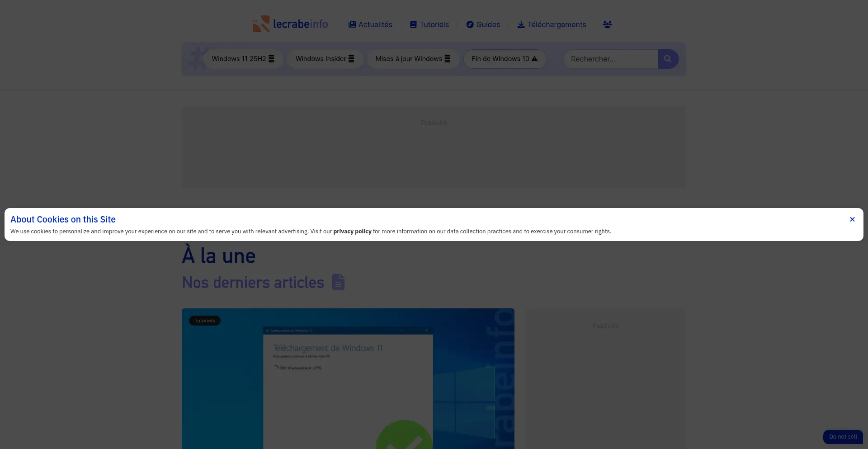The width and height of the screenshot is (868, 449).
Task: Open the Windows 11 25H2 shortcut
Action: (243, 59)
